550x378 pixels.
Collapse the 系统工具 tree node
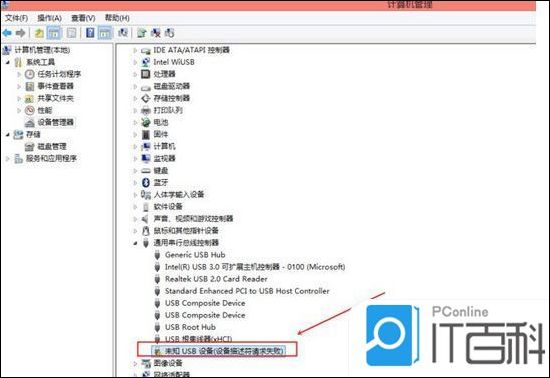pyautogui.click(x=8, y=62)
